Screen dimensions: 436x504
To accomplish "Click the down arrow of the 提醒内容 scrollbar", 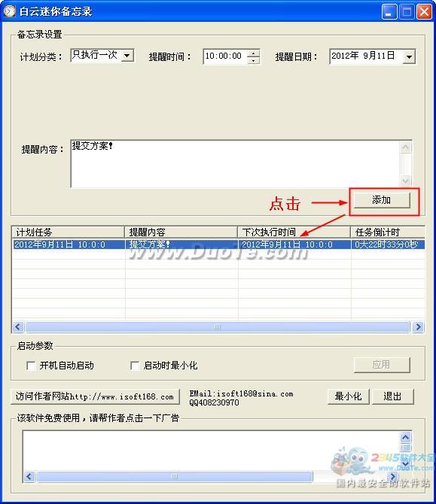I will click(405, 181).
